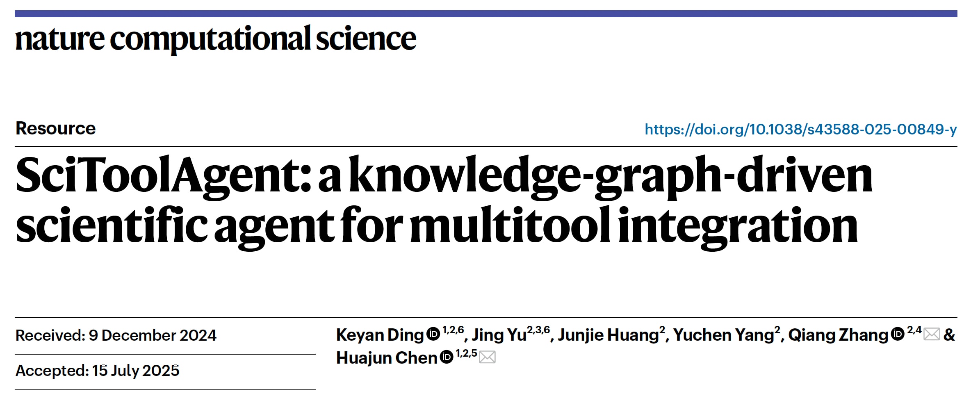Click the Received 9 December 2024 date
The height and width of the screenshot is (396, 980).
pyautogui.click(x=116, y=336)
